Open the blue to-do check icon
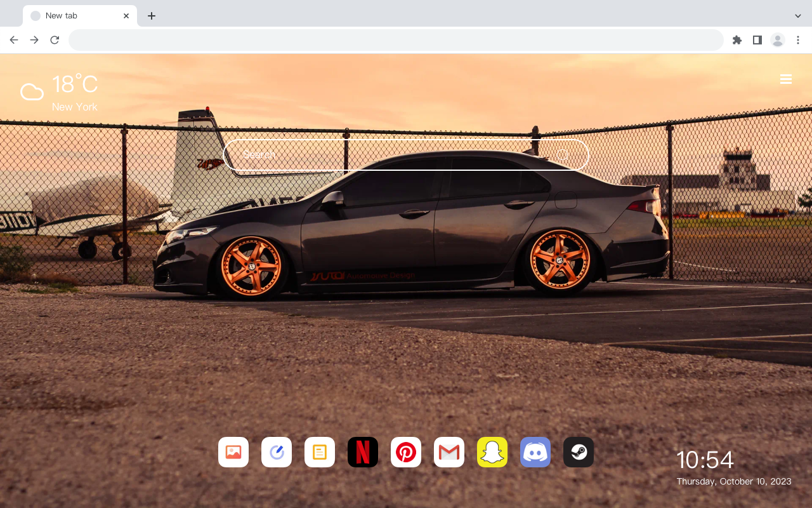 coord(277,452)
